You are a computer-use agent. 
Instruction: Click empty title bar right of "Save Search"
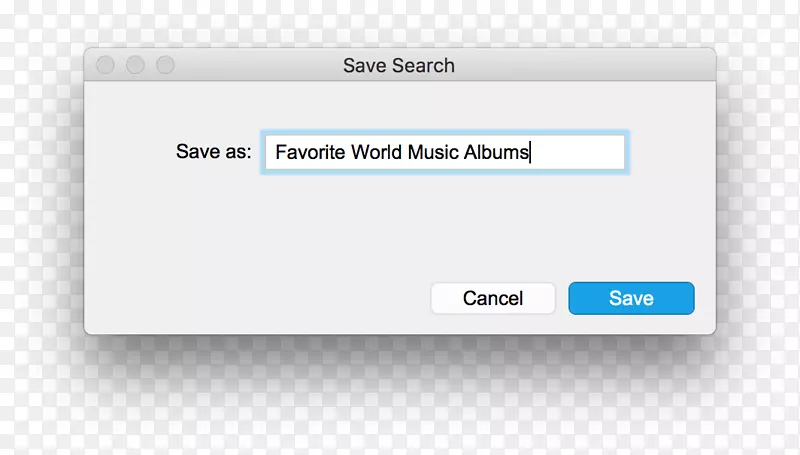pos(580,66)
